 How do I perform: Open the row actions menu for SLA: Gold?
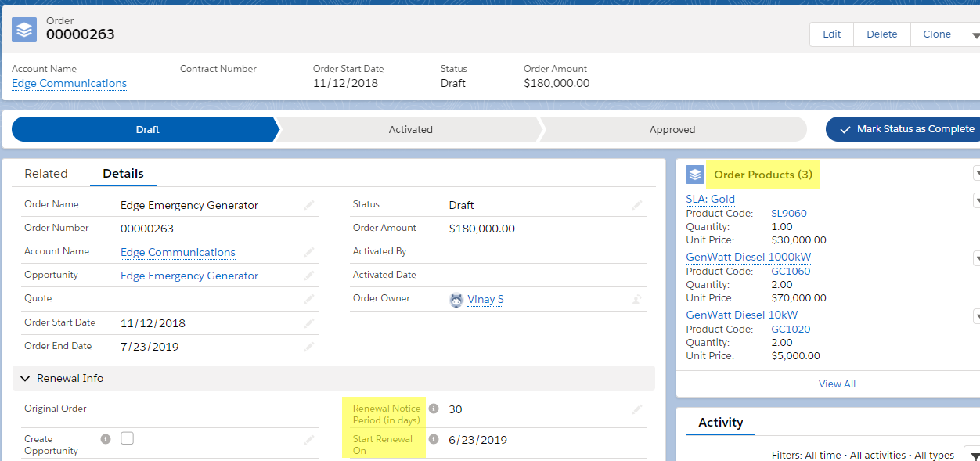[x=976, y=200]
